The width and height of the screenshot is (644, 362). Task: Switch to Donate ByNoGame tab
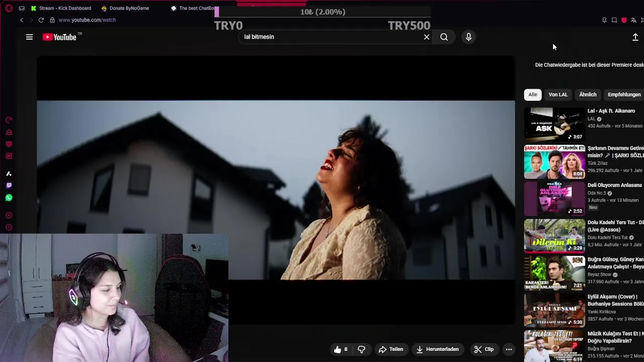click(125, 9)
